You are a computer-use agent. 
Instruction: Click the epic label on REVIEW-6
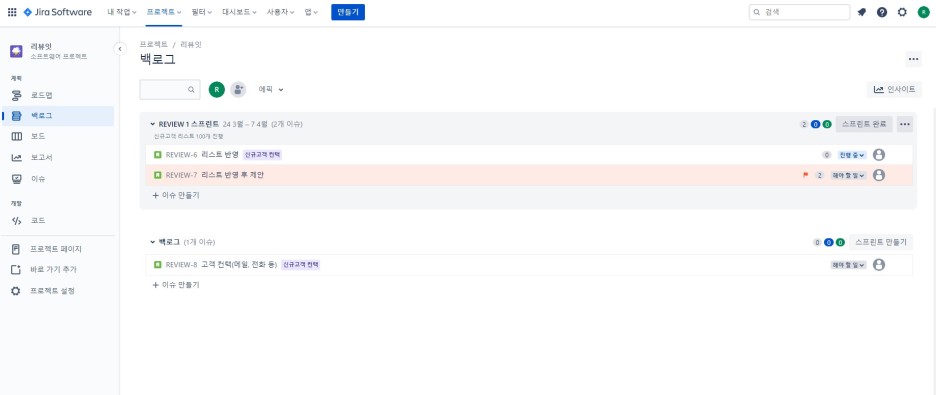[x=262, y=155]
